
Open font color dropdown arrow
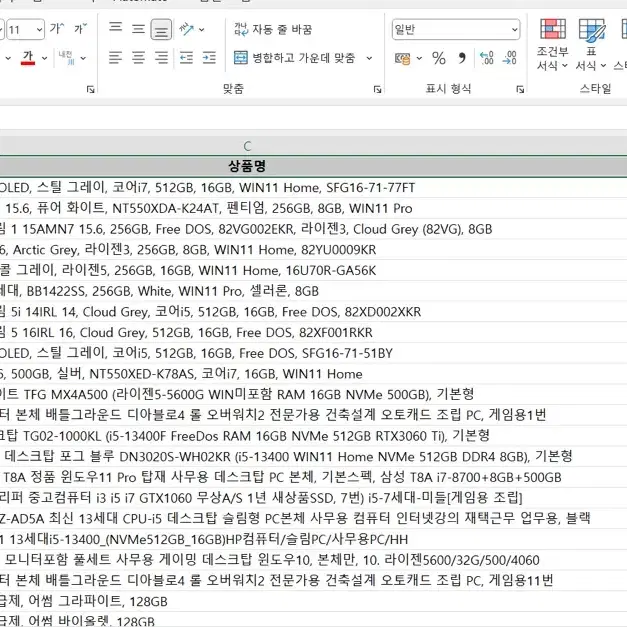pyautogui.click(x=44, y=58)
